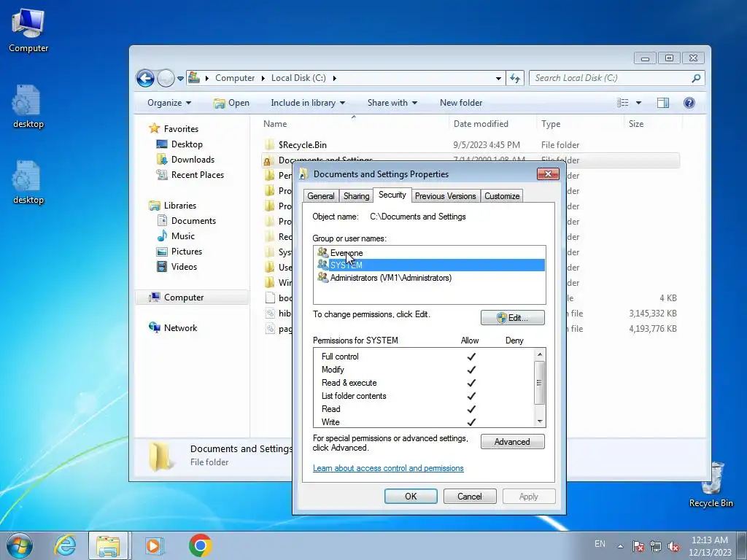
Task: Open the view options dropdown arrow
Action: [638, 103]
